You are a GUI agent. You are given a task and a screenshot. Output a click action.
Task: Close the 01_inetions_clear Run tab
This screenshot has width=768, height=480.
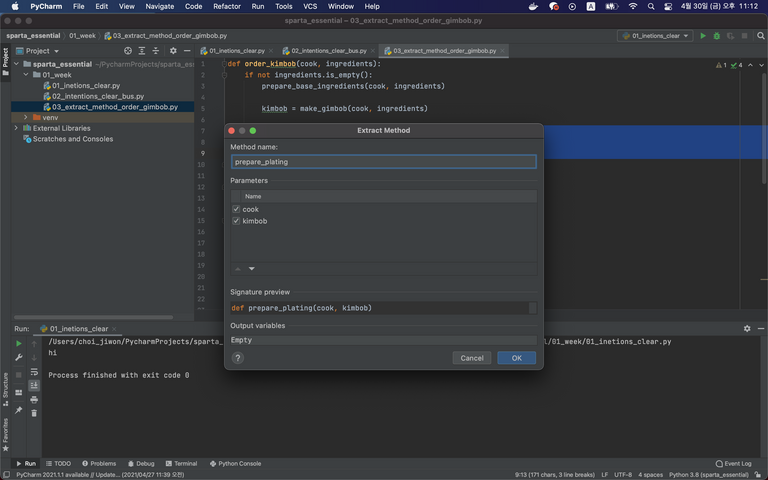click(114, 329)
